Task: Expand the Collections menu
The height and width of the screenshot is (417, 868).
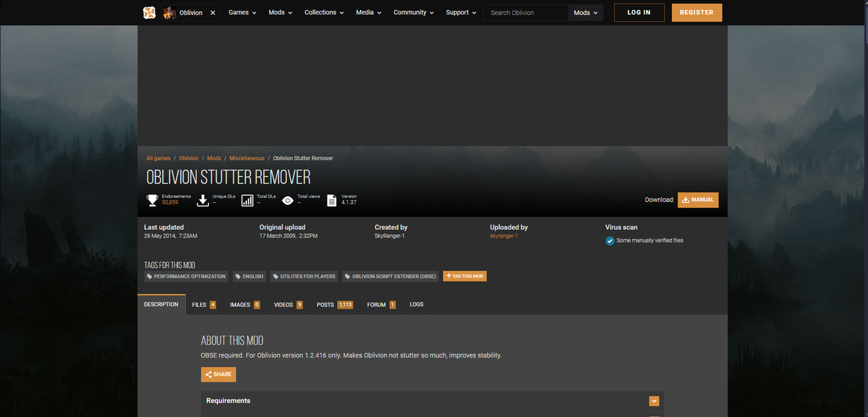Action: tap(324, 12)
